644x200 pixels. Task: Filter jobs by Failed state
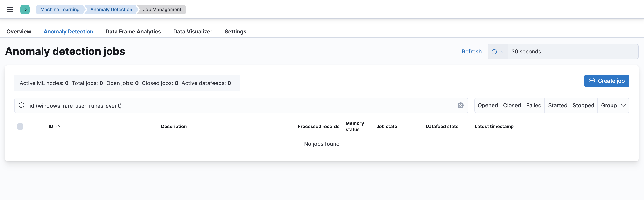(x=533, y=106)
